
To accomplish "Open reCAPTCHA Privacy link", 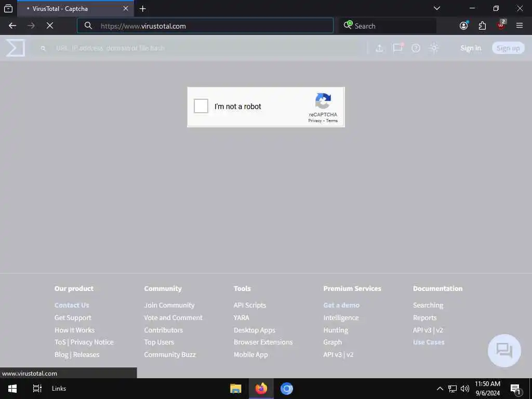I will tap(315, 121).
